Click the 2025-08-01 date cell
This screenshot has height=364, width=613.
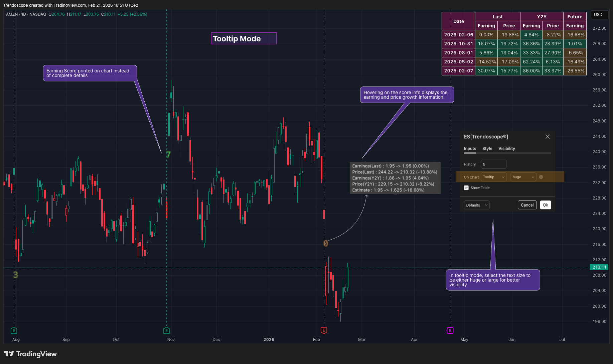[458, 53]
